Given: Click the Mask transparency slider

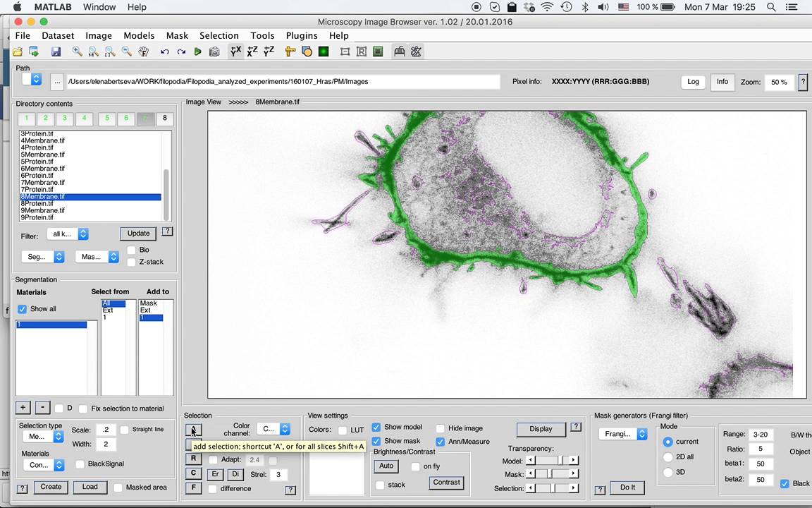Looking at the screenshot, I should 552,474.
